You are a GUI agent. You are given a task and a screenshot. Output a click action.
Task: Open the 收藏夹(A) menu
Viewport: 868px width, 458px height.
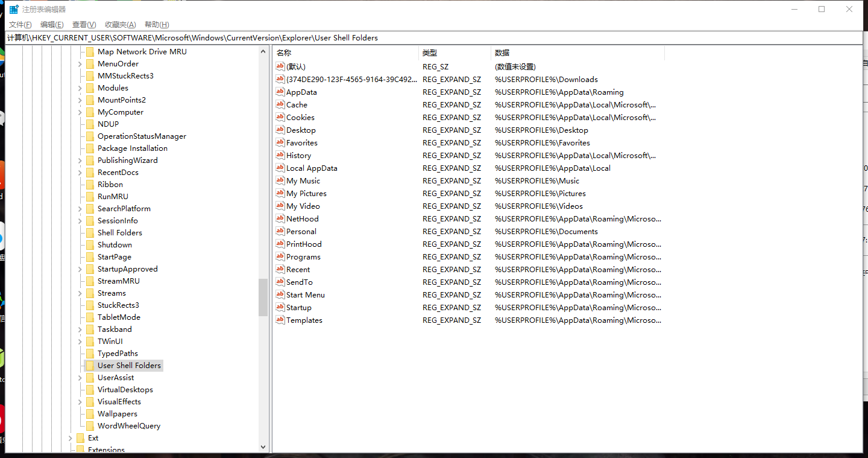coord(120,25)
